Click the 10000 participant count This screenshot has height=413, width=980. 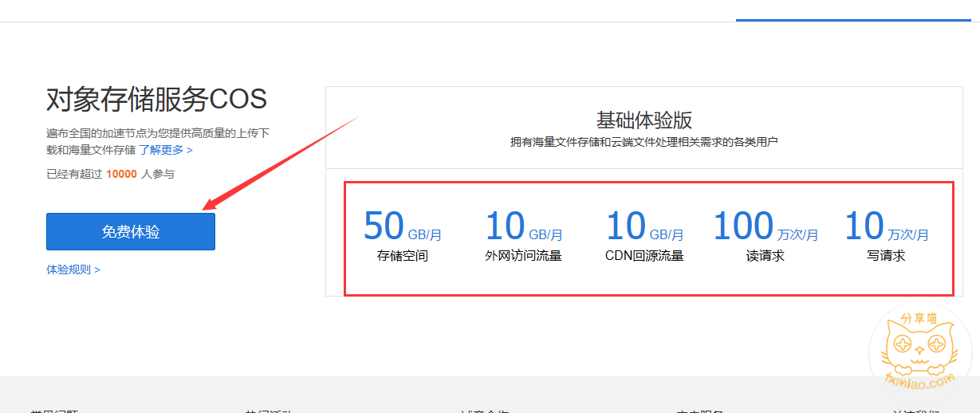[121, 174]
